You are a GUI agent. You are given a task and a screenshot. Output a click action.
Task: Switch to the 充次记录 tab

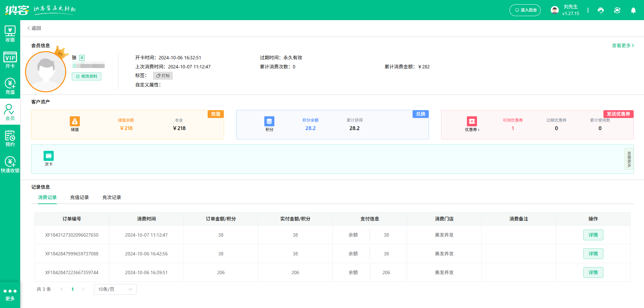tap(112, 197)
